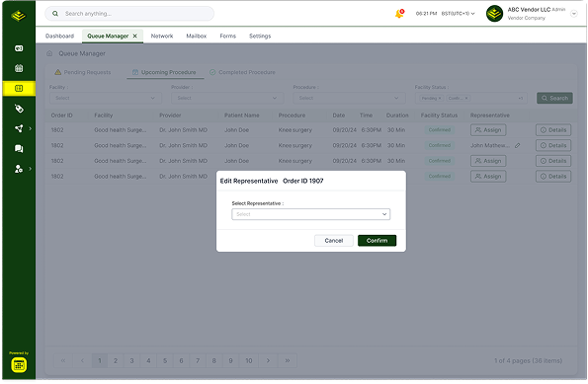The width and height of the screenshot is (588, 384).
Task: Select the highlighted queue manager sidebar icon
Action: (19, 89)
